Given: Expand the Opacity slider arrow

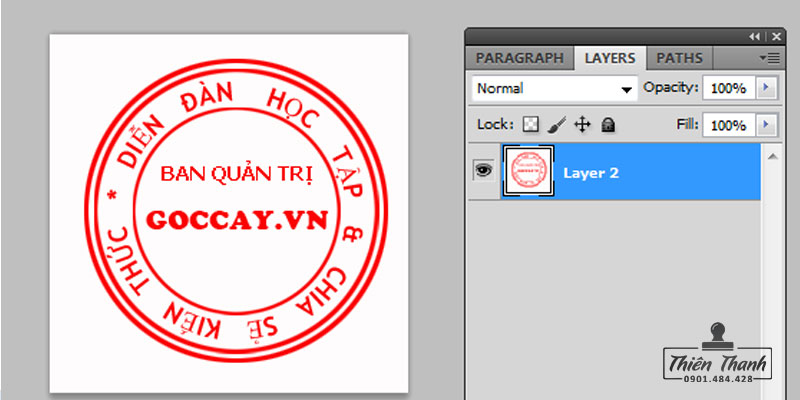Looking at the screenshot, I should [x=767, y=89].
